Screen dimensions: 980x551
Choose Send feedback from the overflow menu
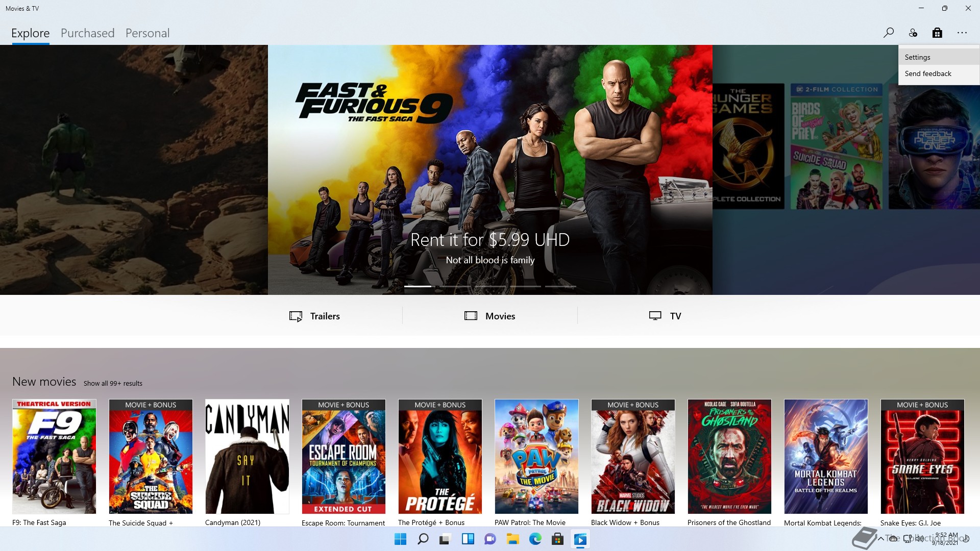pyautogui.click(x=939, y=73)
